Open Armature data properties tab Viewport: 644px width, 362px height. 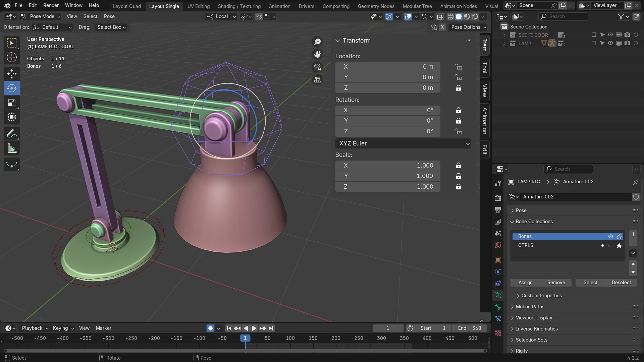[498, 295]
